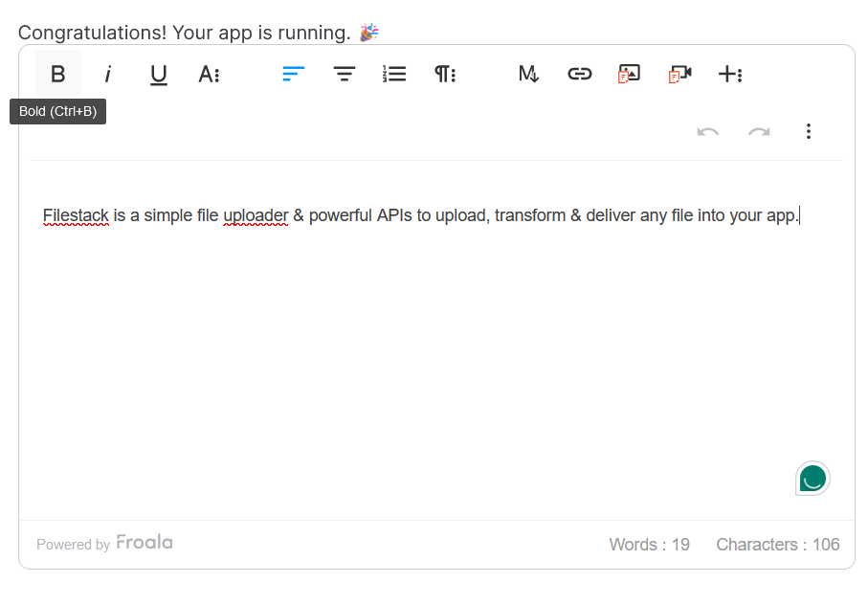
Task: Apply italic formatting
Action: [x=107, y=74]
